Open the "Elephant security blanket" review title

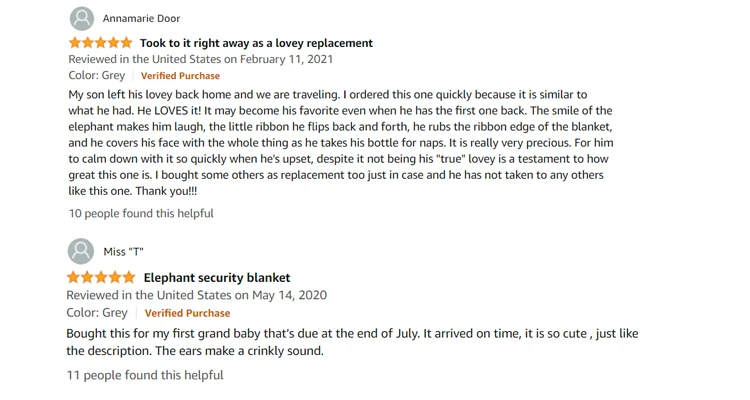217,277
